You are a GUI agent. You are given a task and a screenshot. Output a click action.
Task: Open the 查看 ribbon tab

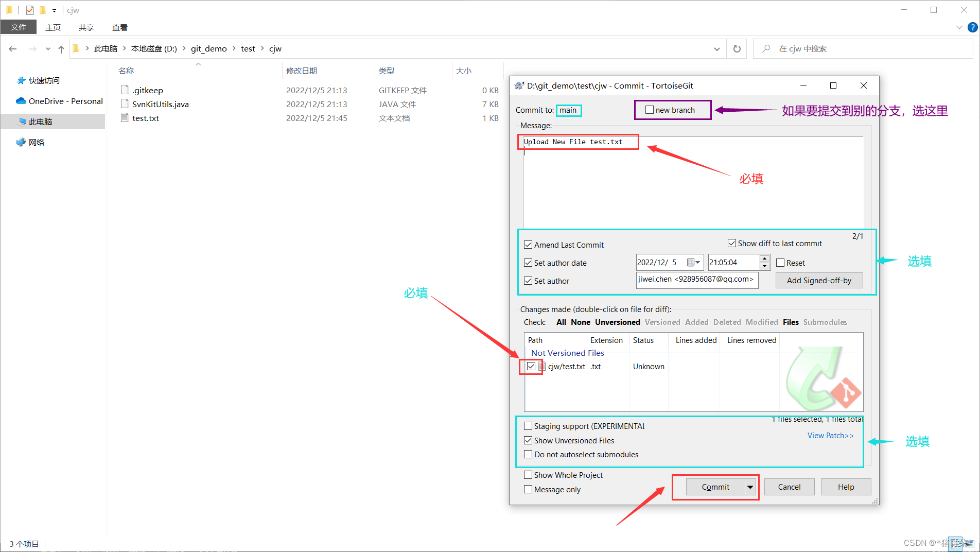tap(120, 27)
